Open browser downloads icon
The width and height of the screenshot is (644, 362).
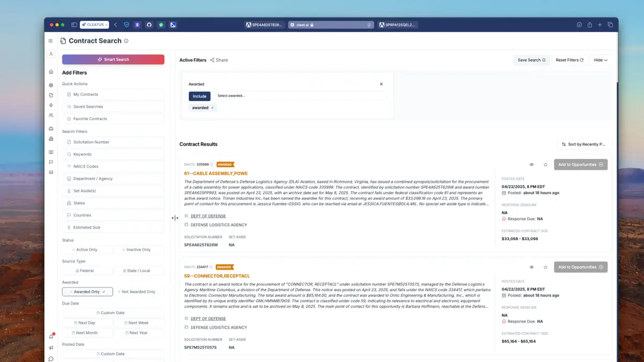click(580, 25)
